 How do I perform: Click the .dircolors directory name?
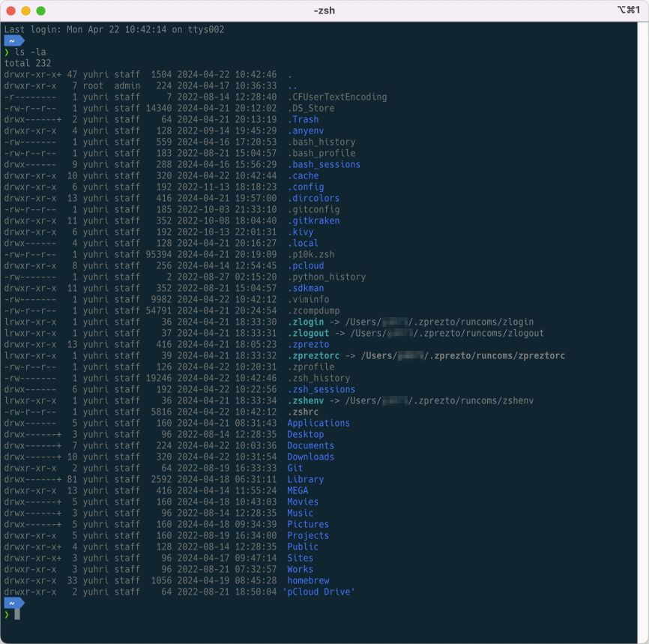[314, 198]
